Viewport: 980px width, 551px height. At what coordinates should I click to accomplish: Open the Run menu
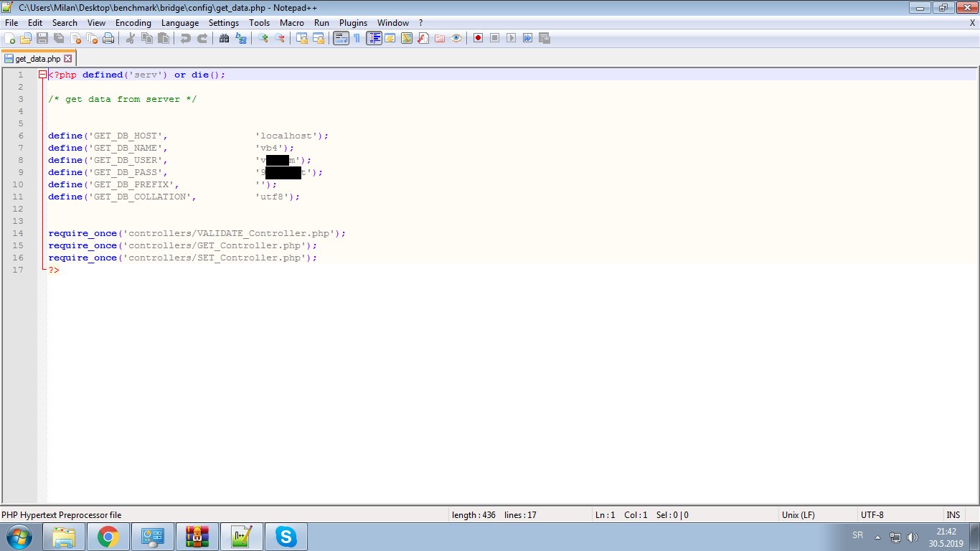pyautogui.click(x=322, y=23)
